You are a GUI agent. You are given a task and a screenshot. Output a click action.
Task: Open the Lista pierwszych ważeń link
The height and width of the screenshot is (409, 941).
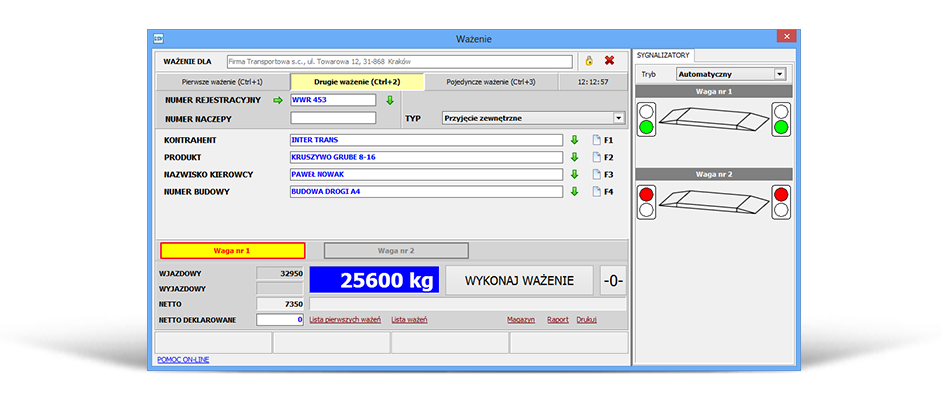pyautogui.click(x=345, y=319)
